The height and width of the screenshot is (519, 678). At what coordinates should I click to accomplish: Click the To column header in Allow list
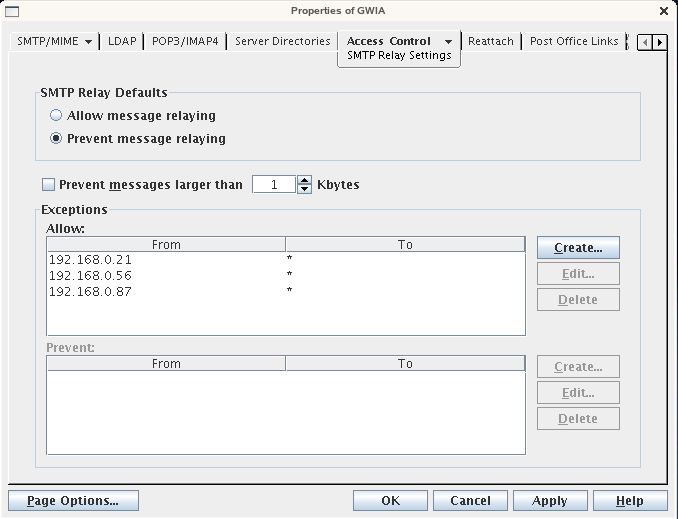[405, 245]
